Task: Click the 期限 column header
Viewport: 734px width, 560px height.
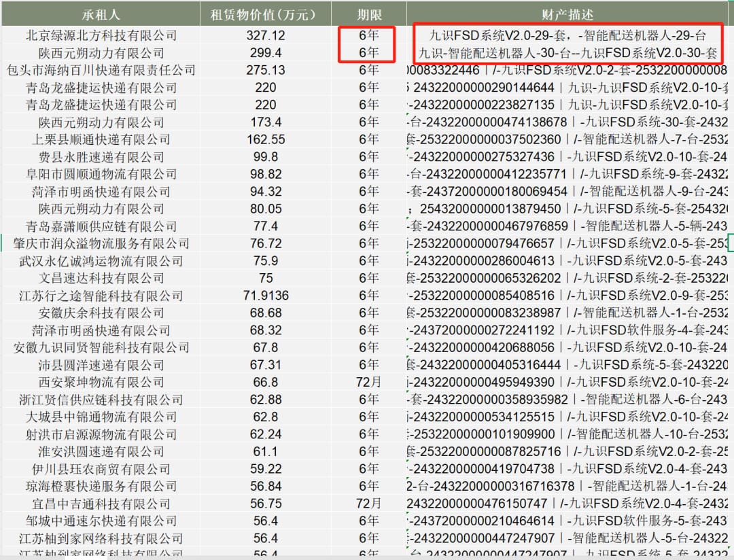Action: click(369, 14)
